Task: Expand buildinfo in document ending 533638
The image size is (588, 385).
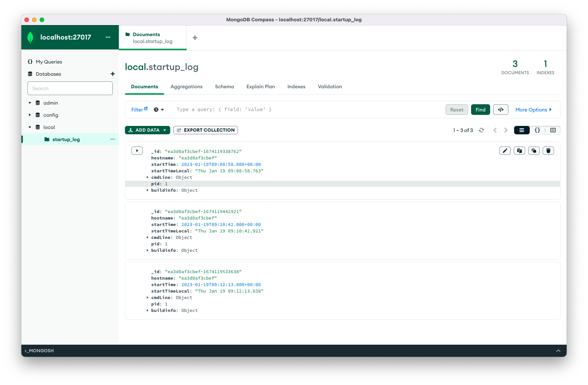Action: pos(147,310)
